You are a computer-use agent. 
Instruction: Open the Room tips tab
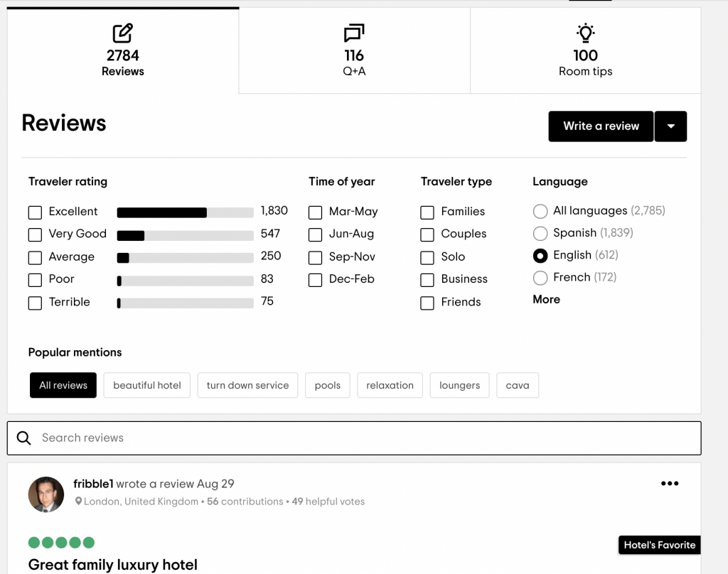tap(585, 51)
